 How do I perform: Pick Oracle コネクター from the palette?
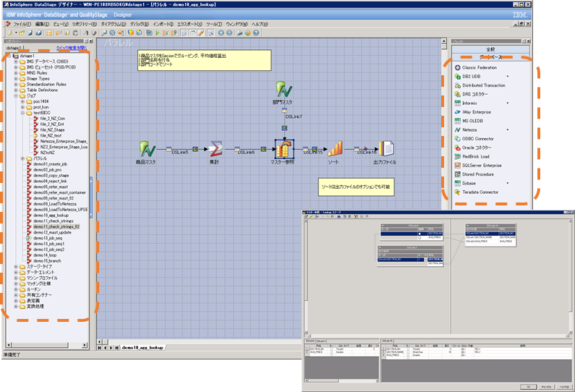(x=477, y=148)
